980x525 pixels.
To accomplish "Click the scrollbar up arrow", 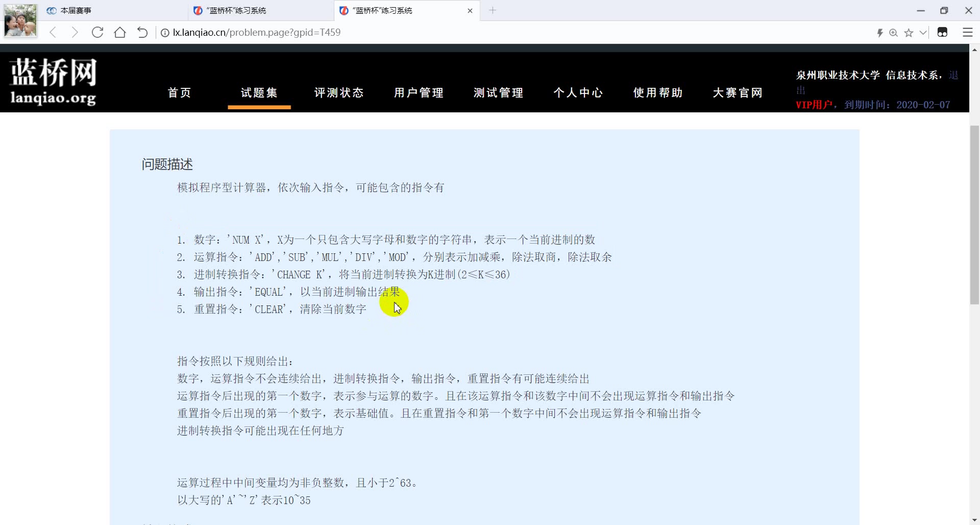I will tap(974, 50).
